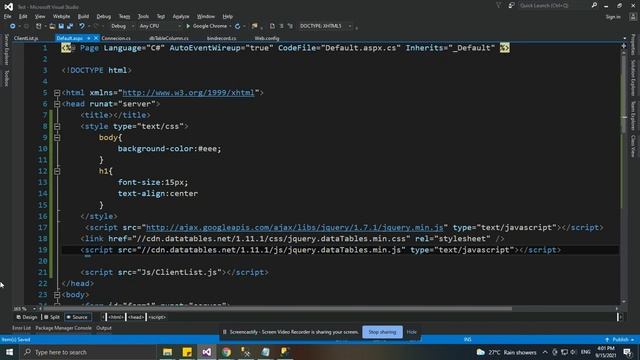640x360 pixels.
Task: Open the Package Manager Console tab
Action: 63,328
